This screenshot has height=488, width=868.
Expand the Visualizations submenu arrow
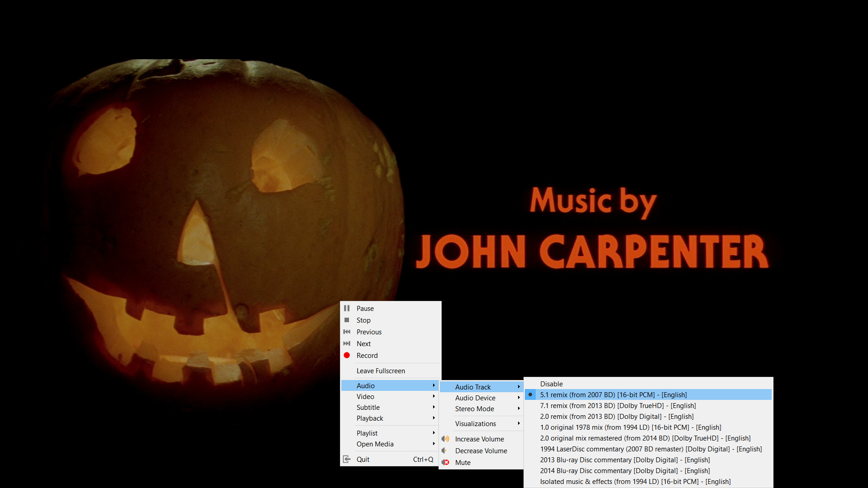click(x=519, y=423)
